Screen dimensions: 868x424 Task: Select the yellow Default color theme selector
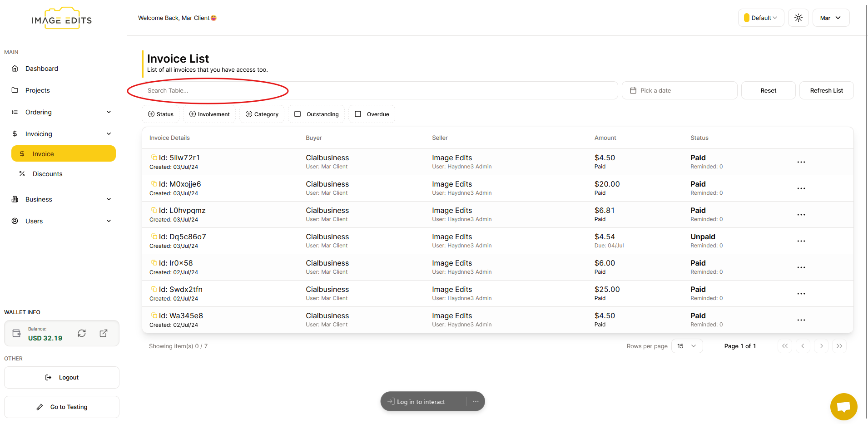[x=761, y=18]
